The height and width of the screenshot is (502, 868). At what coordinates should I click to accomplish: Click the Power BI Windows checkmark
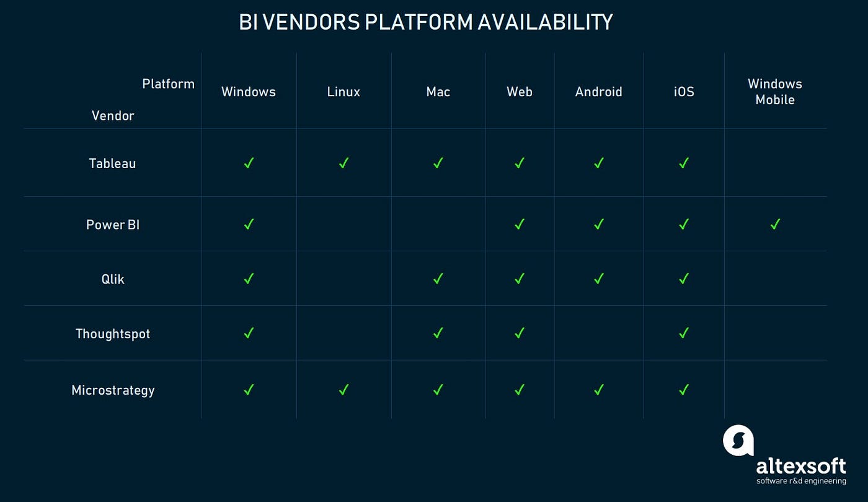(249, 224)
